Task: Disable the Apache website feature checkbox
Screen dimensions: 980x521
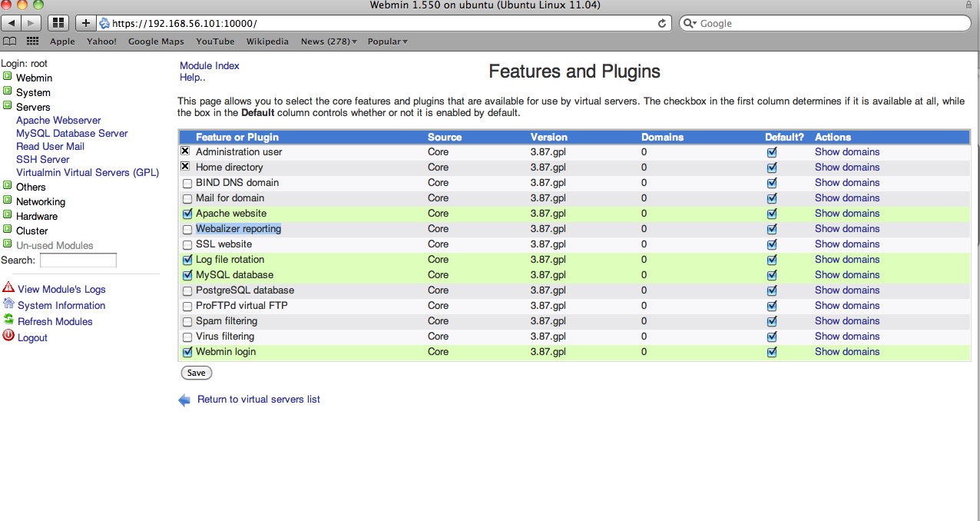Action: click(187, 214)
